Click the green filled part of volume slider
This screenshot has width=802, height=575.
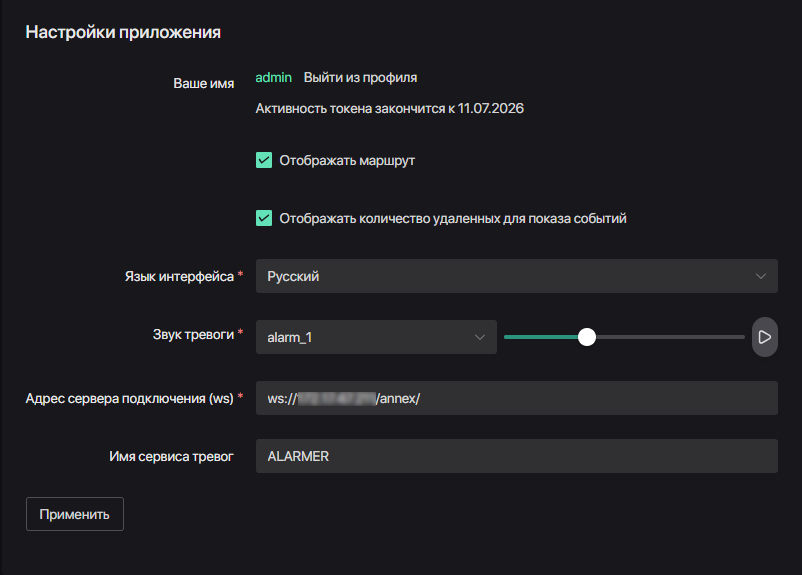(x=540, y=337)
